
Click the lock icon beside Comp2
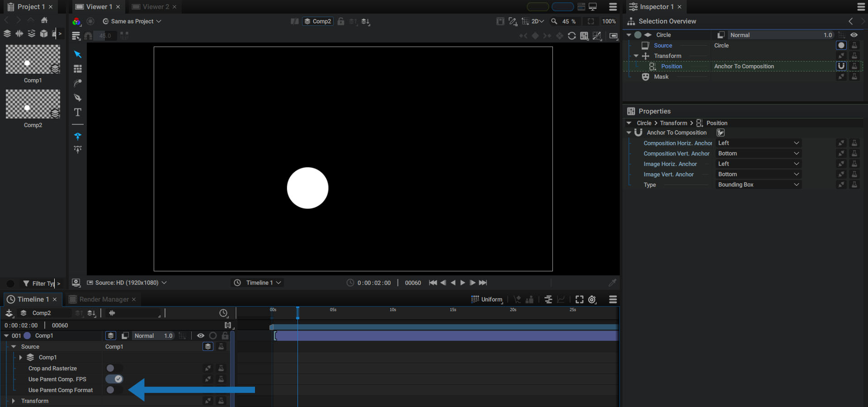click(x=341, y=21)
